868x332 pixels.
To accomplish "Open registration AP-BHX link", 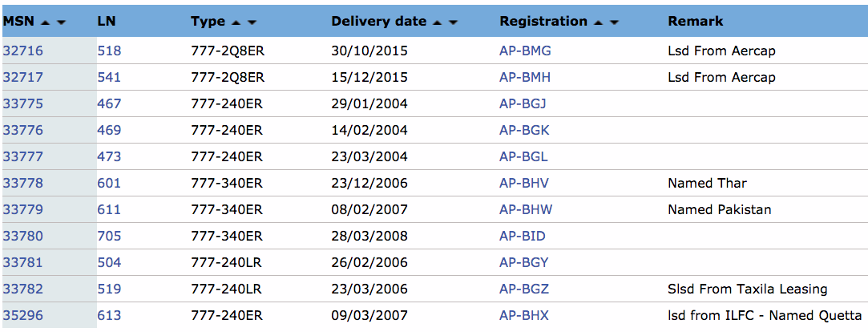I will pos(524,316).
